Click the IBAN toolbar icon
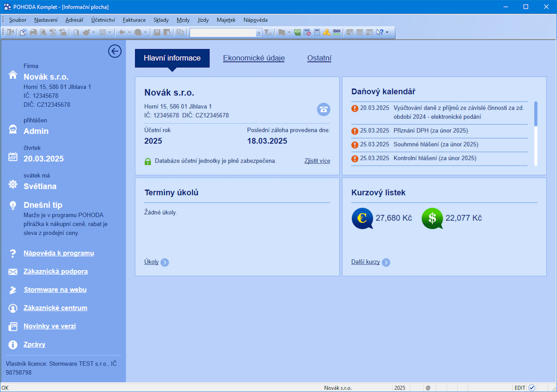557x392 pixels. pos(337,32)
